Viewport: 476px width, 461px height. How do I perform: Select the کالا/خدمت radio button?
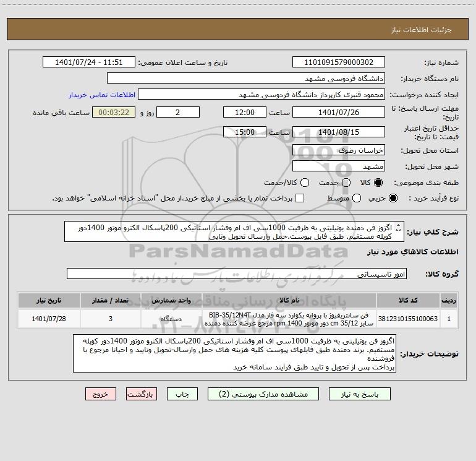[x=305, y=183]
